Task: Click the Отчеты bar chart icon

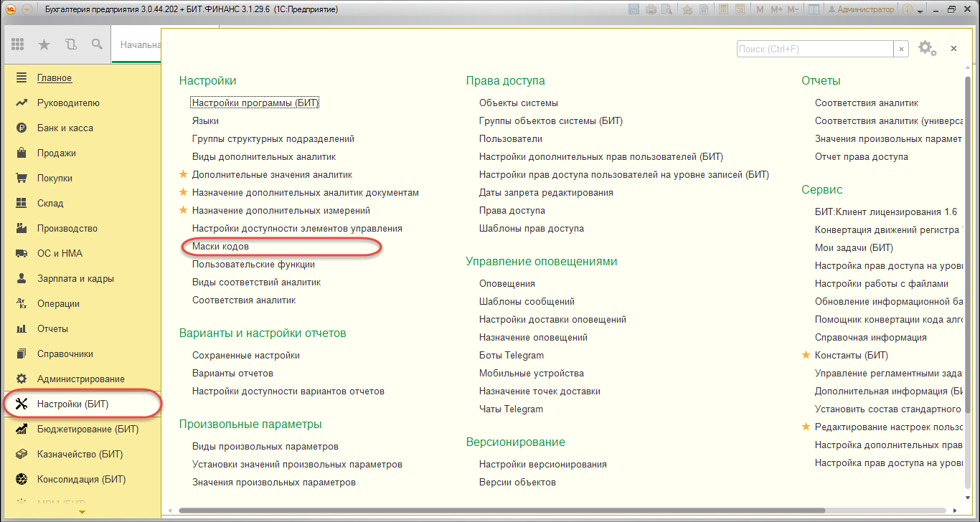Action: 22,328
